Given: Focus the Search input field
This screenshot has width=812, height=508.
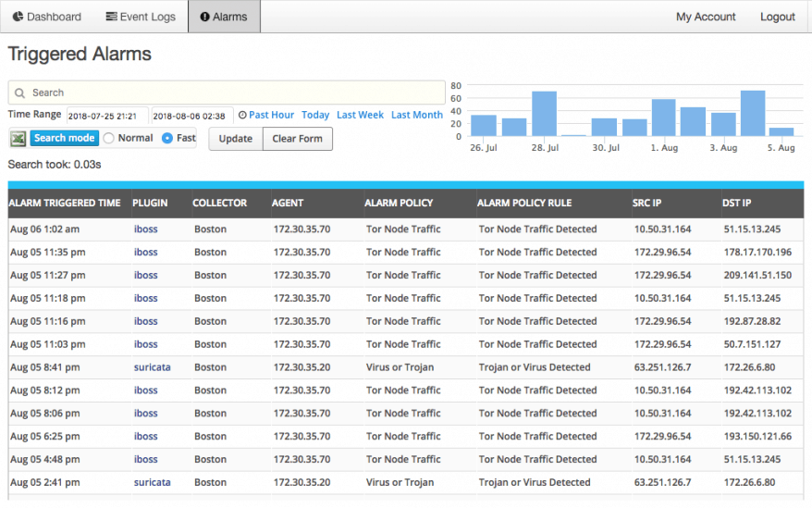Looking at the screenshot, I should tap(227, 93).
